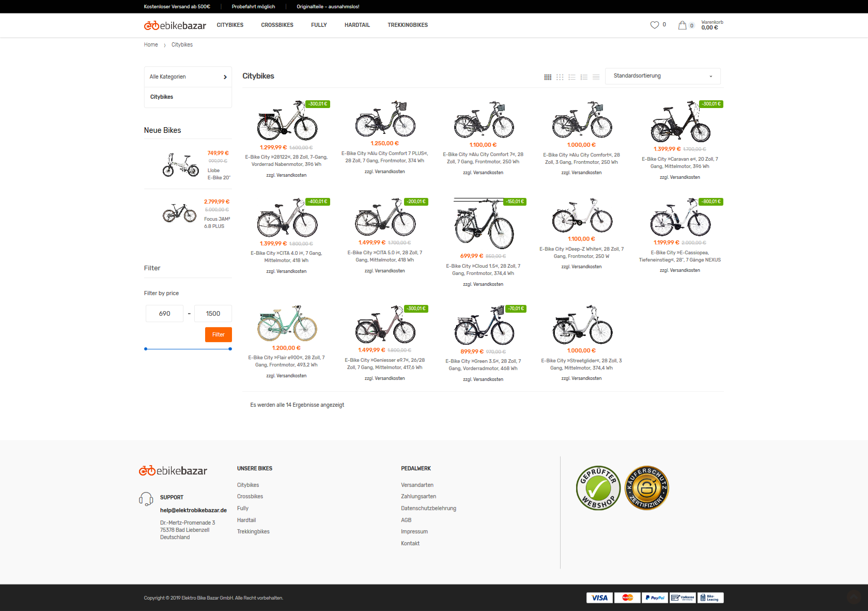Viewport: 868px width, 611px height.
Task: Click the orange Filter button
Action: pos(218,334)
